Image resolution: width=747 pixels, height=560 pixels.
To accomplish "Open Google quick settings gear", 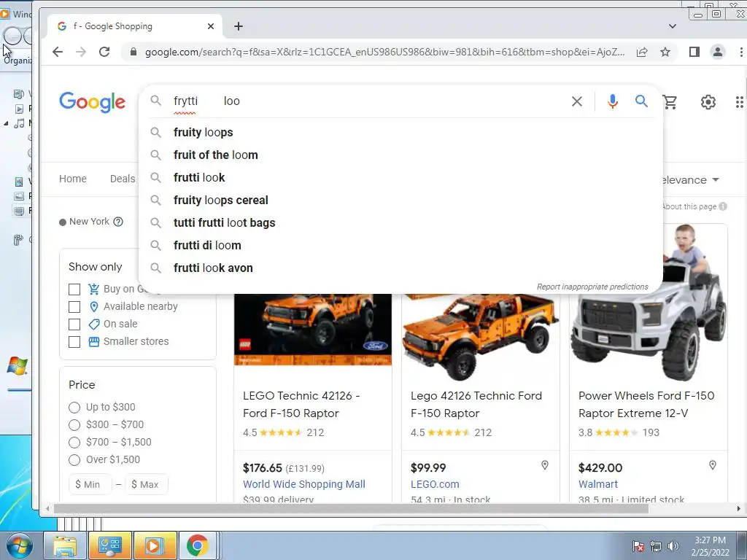I will 708,101.
